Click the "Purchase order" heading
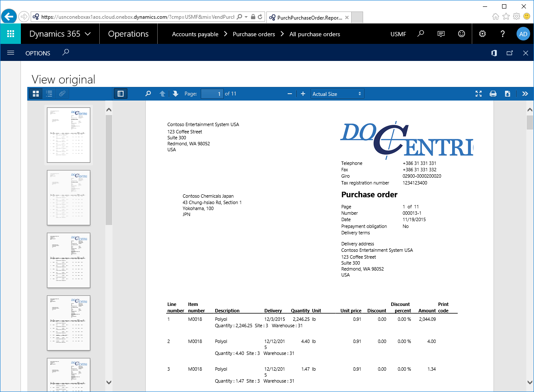The width and height of the screenshot is (534, 392). pos(369,195)
